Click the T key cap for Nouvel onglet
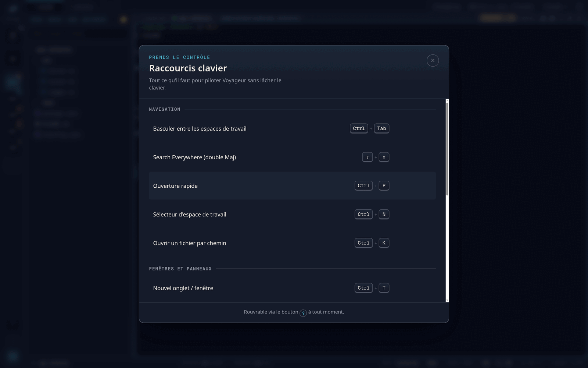This screenshot has height=368, width=588. click(384, 288)
